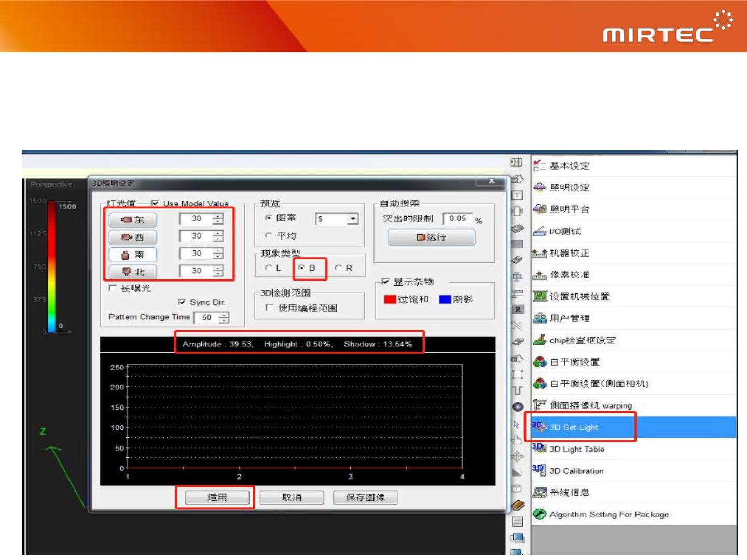Image resolution: width=747 pixels, height=560 pixels.
Task: Open the 基本设定 basic settings menu item
Action: pyautogui.click(x=569, y=166)
